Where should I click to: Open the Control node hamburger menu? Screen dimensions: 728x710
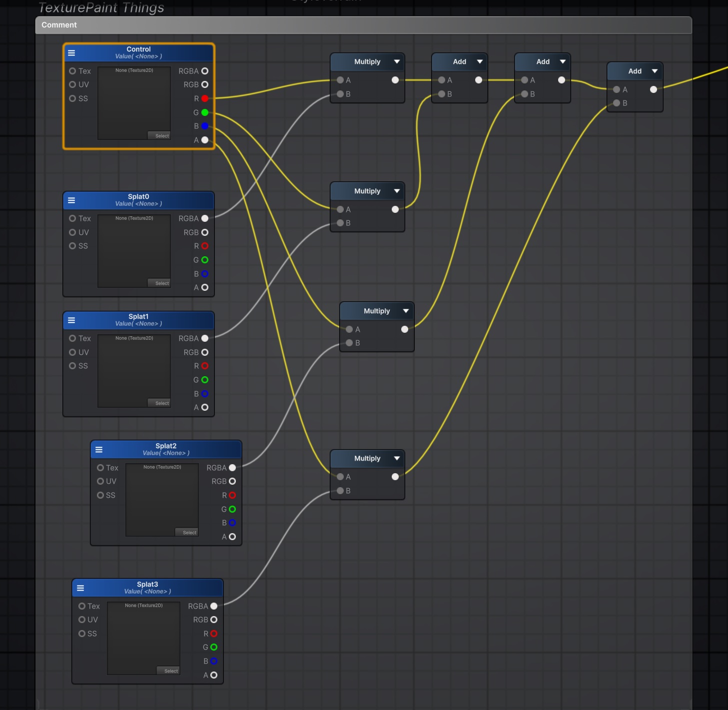(x=71, y=52)
